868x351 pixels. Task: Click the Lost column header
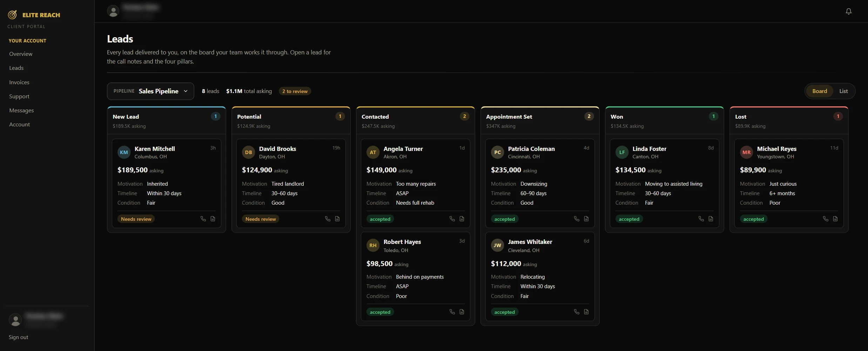click(789, 120)
